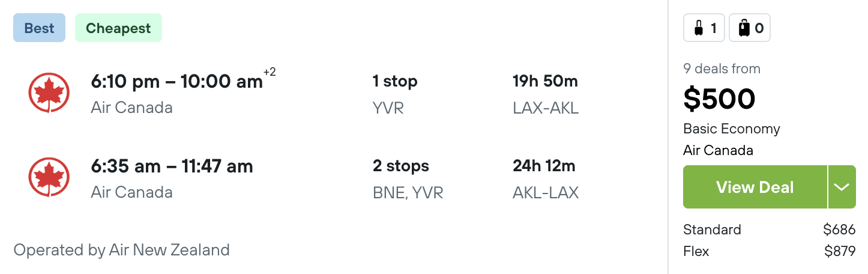Click the 6:35 am – 11:47 am return time
This screenshot has width=868, height=274.
click(172, 166)
